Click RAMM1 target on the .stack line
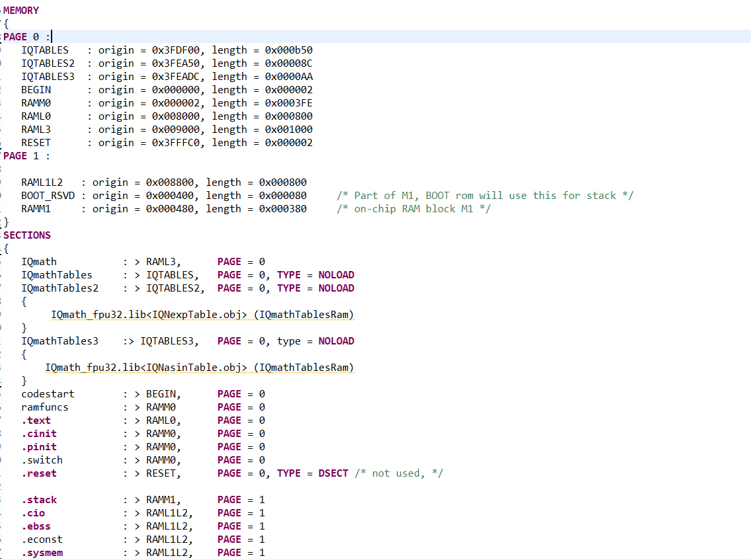The height and width of the screenshot is (560, 751). click(x=161, y=500)
